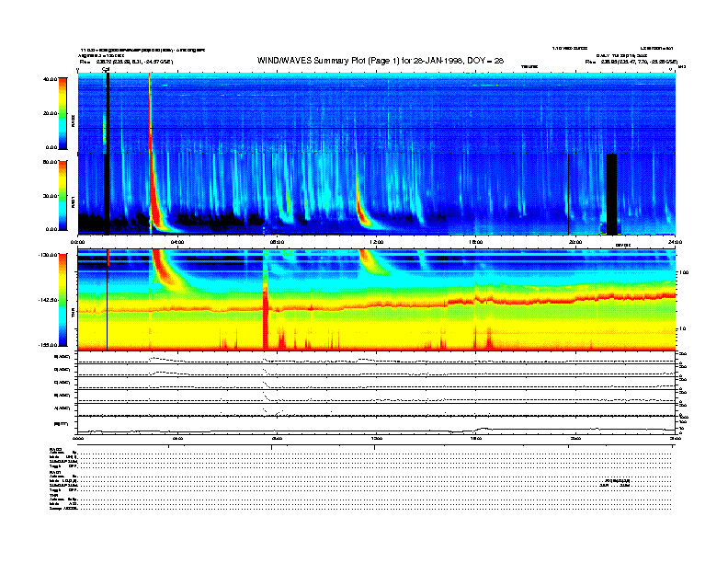Click the 12:00 tick below RAD1 spectrogram
The width and height of the screenshot is (728, 563).
pyautogui.click(x=377, y=242)
